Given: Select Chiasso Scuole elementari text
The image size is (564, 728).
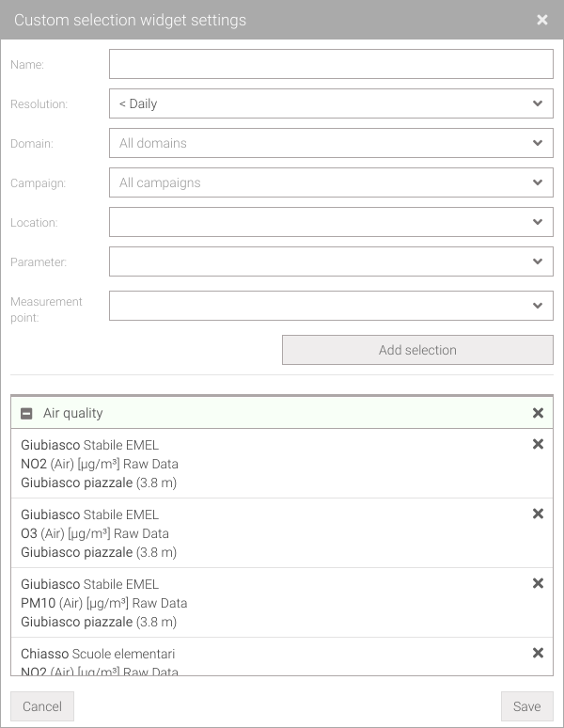Looking at the screenshot, I should coord(98,654).
